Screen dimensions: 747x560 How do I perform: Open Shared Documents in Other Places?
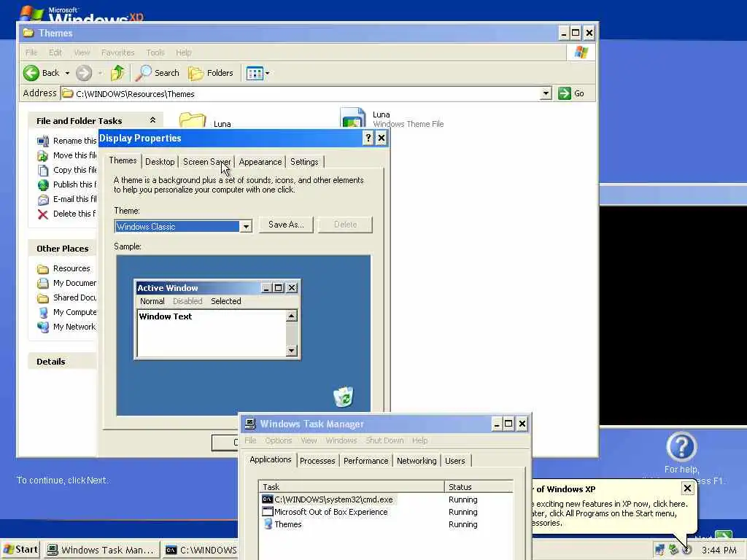75,297
